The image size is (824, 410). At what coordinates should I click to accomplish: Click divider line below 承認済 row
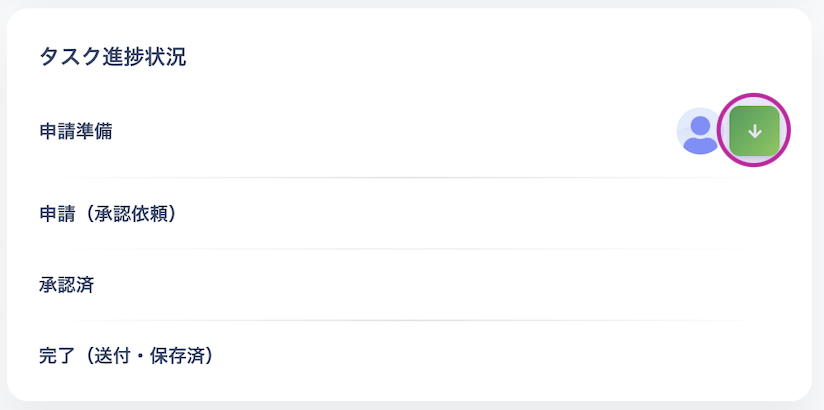click(x=410, y=320)
